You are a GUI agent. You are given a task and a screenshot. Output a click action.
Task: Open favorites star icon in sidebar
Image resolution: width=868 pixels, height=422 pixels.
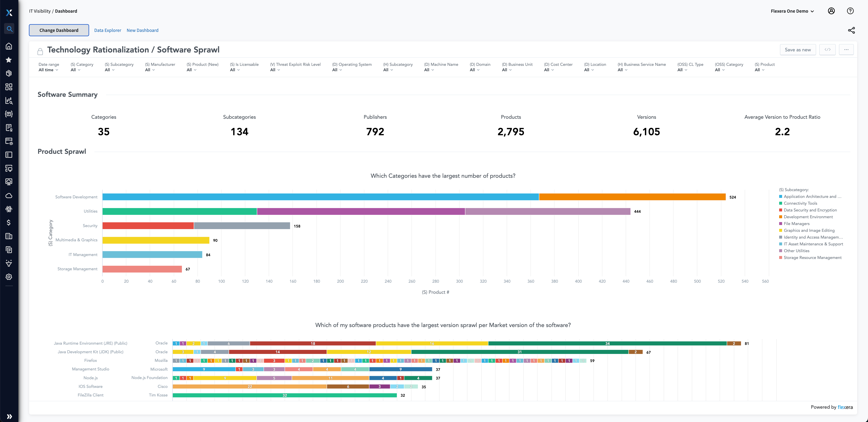click(x=9, y=60)
